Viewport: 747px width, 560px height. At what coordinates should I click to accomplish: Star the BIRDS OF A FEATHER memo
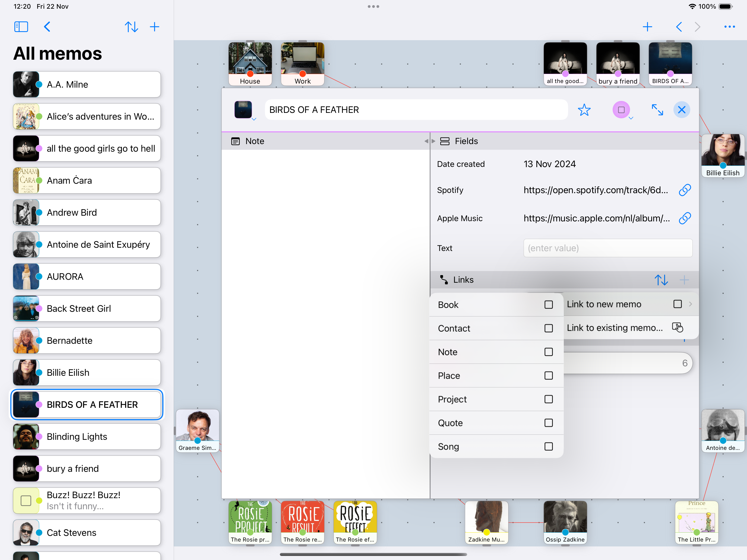(x=585, y=110)
